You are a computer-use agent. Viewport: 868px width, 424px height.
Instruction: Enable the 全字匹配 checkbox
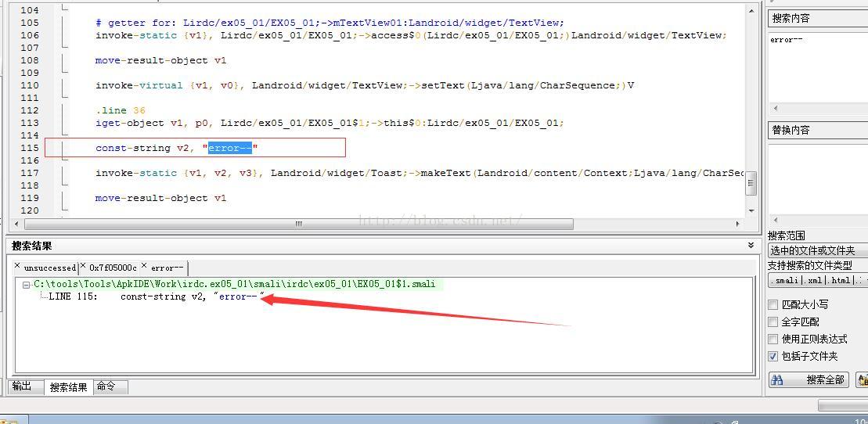(773, 322)
